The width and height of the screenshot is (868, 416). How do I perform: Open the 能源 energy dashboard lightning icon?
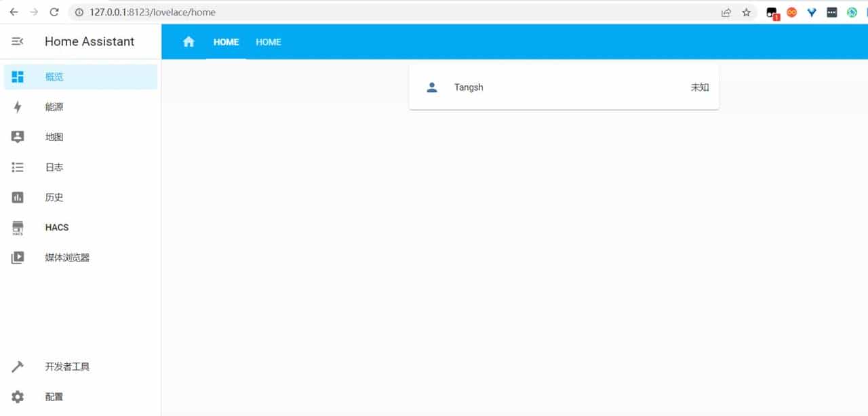coord(17,106)
